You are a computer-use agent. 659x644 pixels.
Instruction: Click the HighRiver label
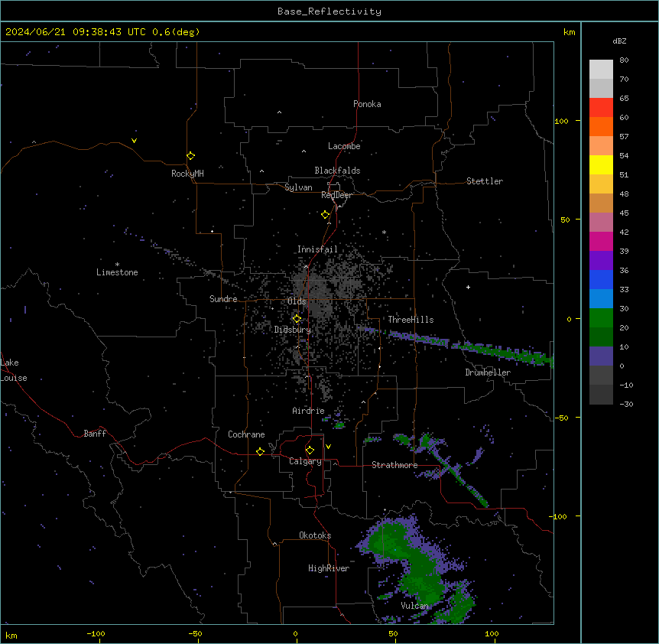pyautogui.click(x=329, y=568)
